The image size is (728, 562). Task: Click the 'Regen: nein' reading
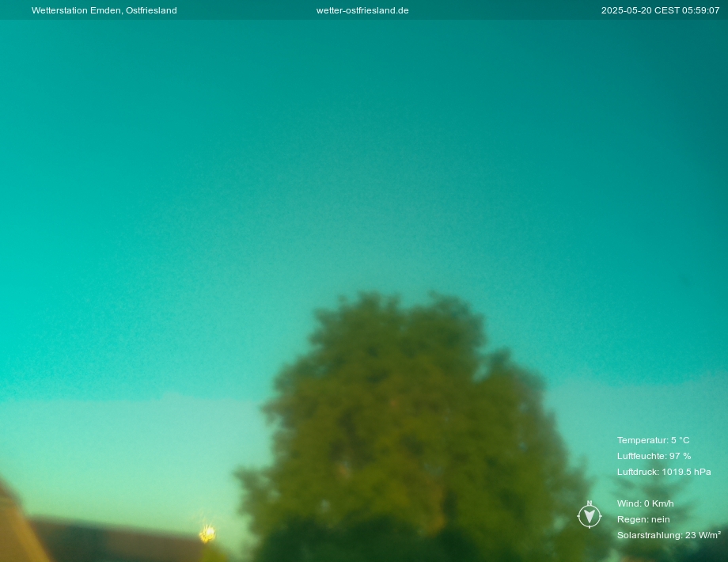[x=643, y=519]
